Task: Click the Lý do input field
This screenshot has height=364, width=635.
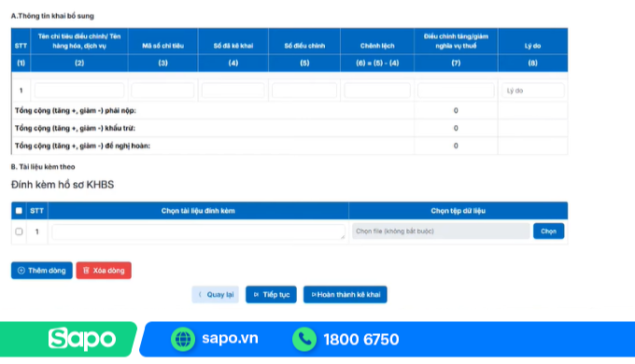Action: point(533,91)
